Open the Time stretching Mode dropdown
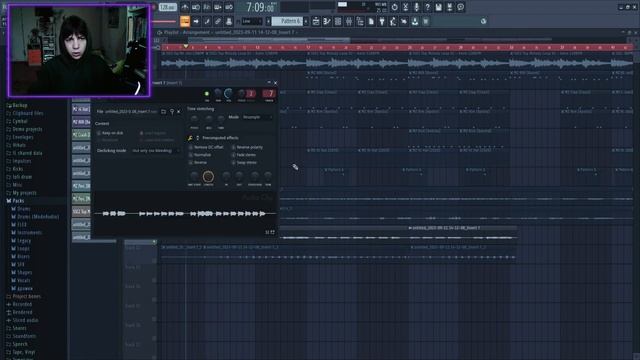The image size is (640, 360). 257,117
